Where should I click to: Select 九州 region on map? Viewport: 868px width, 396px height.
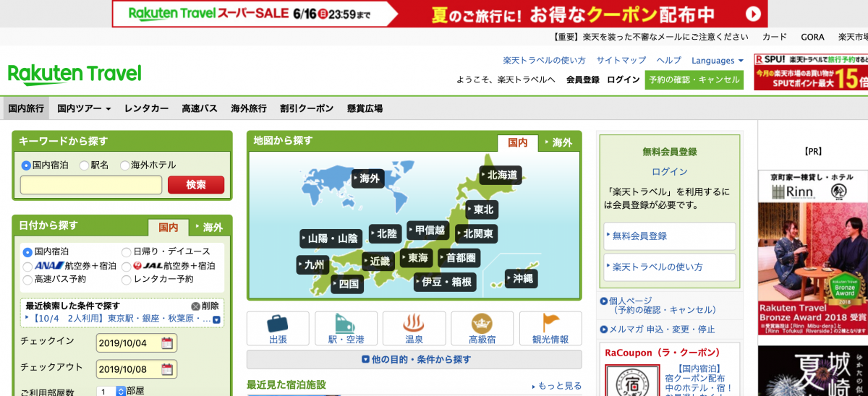click(x=312, y=264)
